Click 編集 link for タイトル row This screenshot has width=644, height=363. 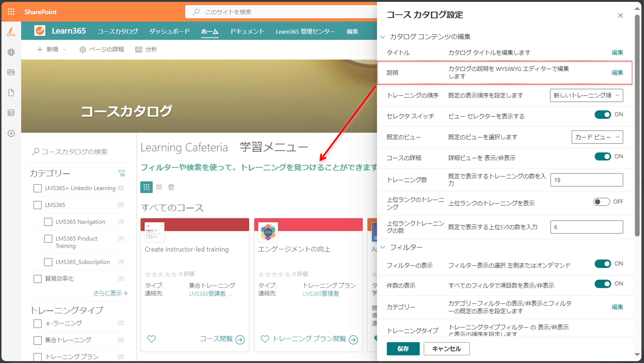click(617, 52)
